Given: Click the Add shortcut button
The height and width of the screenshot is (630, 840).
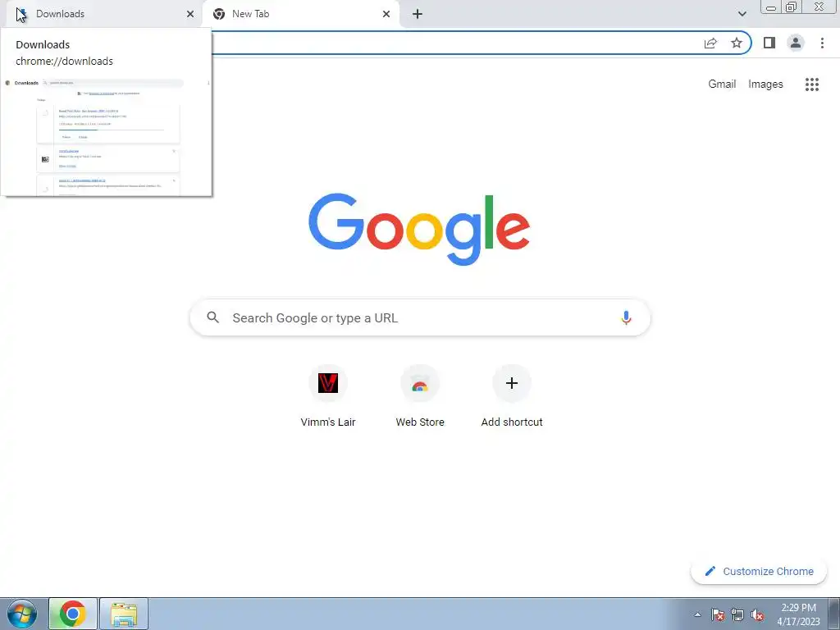Looking at the screenshot, I should [512, 396].
